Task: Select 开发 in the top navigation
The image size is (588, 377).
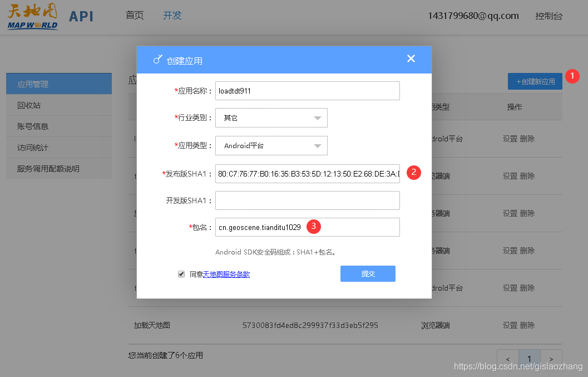Action: [x=172, y=16]
